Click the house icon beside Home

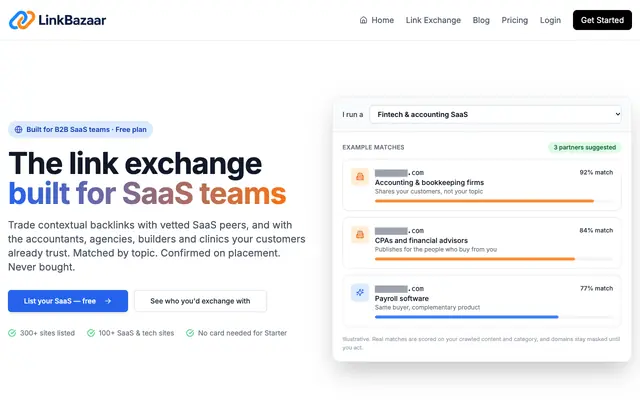(363, 20)
